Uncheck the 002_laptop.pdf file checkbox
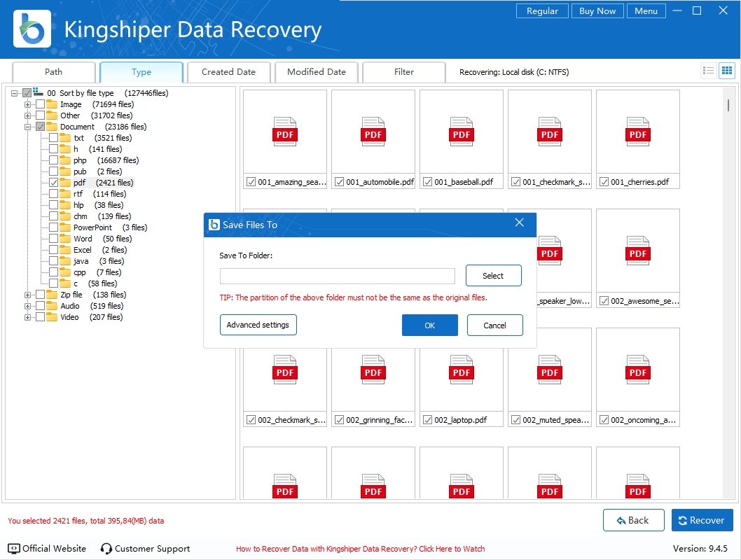741x560 pixels. [x=428, y=420]
